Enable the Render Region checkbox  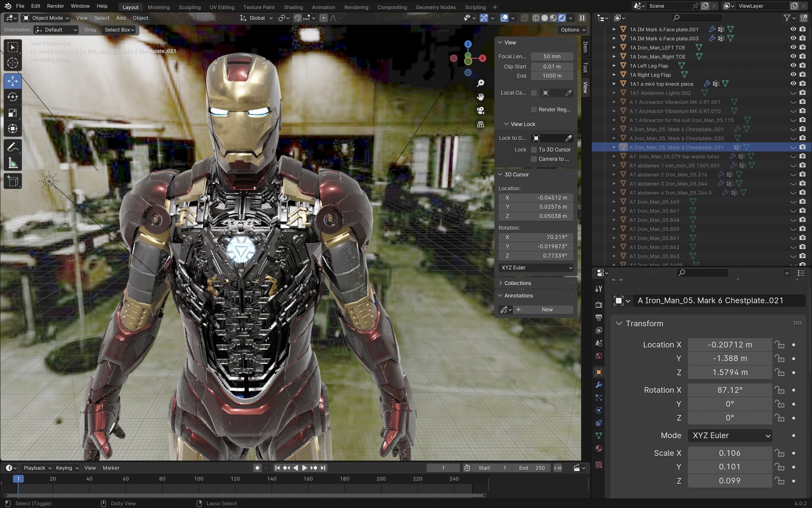coord(534,110)
